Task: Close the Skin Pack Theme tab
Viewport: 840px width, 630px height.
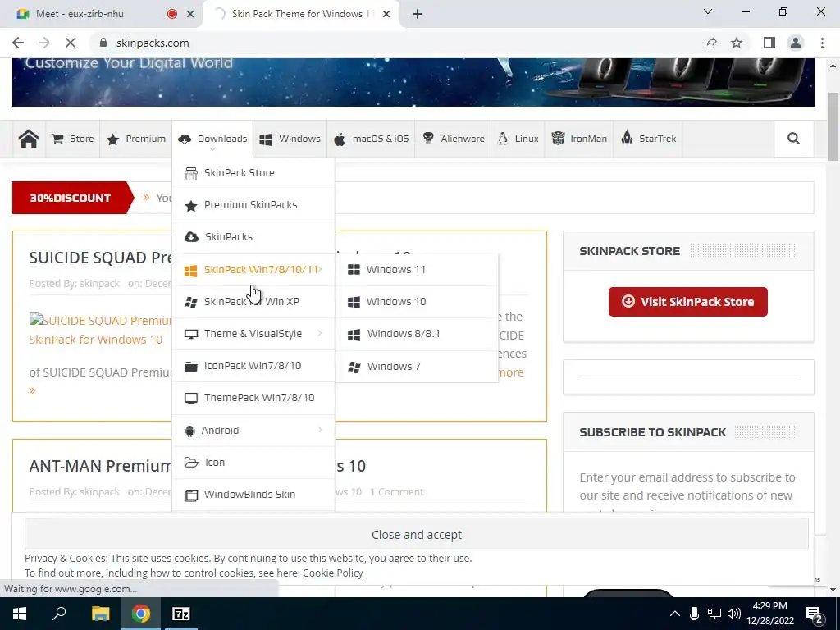Action: pos(386,14)
